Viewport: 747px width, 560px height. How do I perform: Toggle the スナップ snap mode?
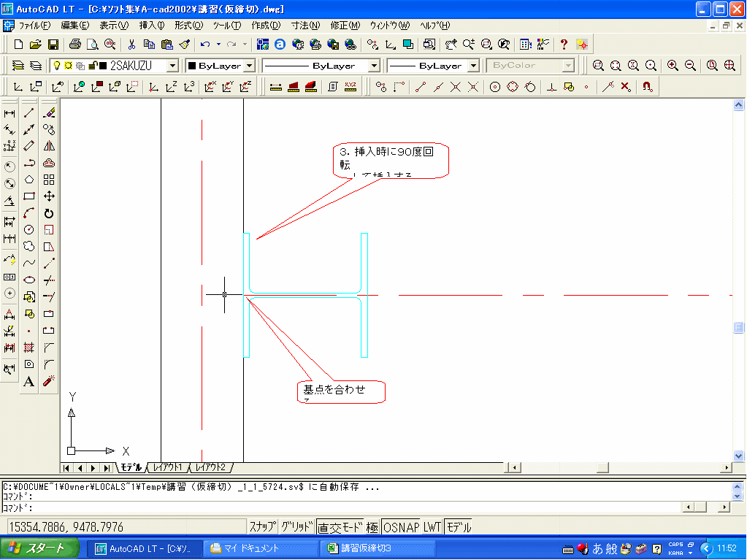tap(262, 526)
